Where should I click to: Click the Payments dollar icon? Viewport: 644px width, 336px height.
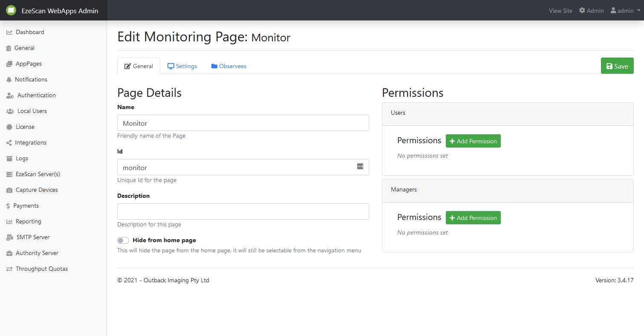[8, 206]
